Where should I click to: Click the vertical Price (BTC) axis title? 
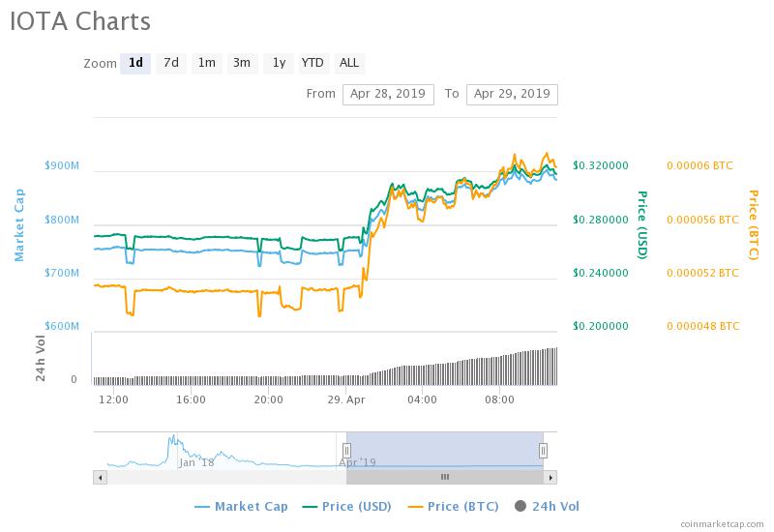(753, 225)
